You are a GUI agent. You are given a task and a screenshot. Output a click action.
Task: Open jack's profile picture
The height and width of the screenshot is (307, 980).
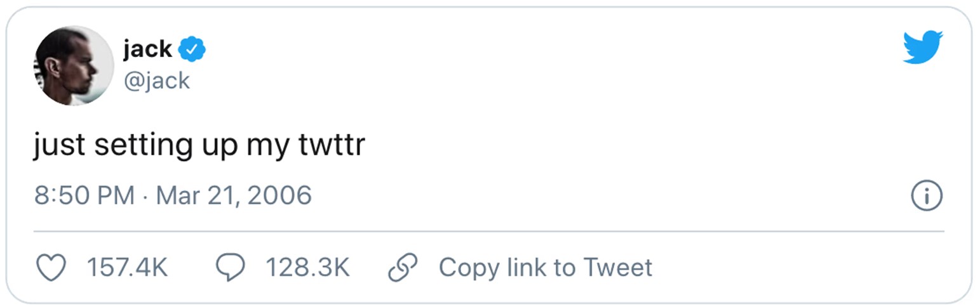coord(73,65)
